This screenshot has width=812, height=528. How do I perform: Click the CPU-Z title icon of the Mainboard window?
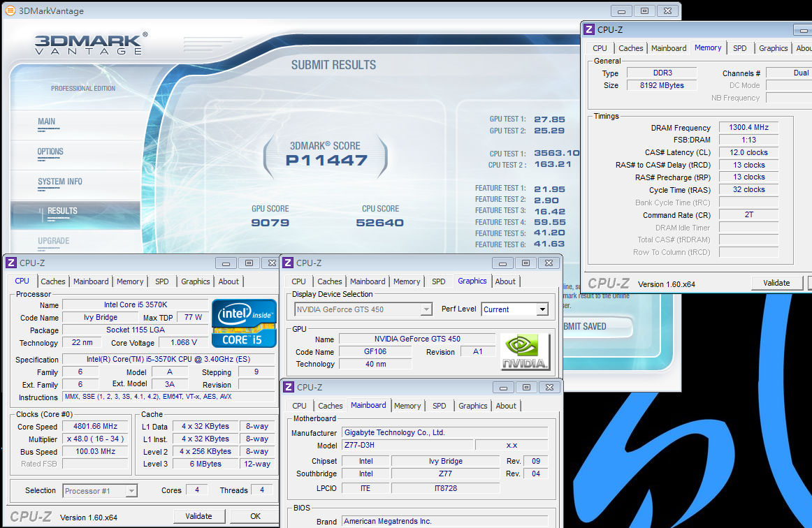[x=289, y=387]
